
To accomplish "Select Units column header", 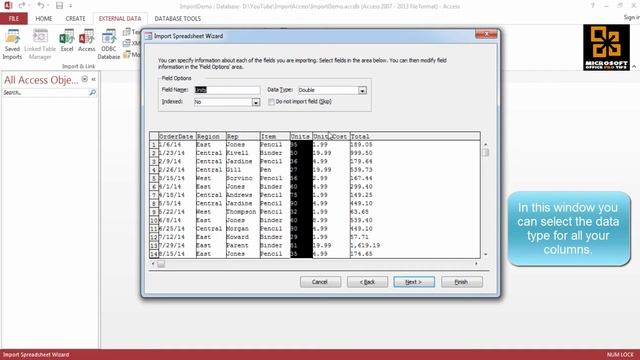I will click(301, 136).
